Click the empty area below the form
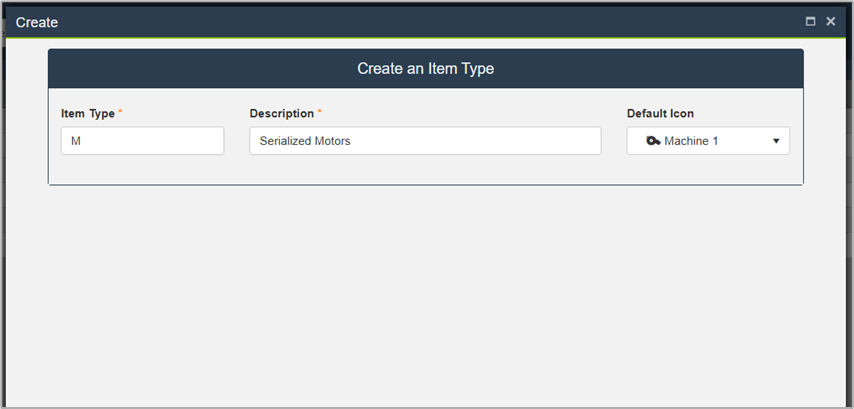Viewport: 854px width, 409px height. click(x=426, y=290)
